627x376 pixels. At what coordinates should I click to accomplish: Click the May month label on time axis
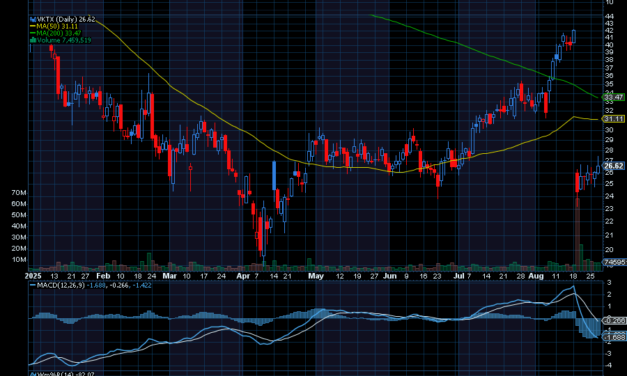[316, 276]
